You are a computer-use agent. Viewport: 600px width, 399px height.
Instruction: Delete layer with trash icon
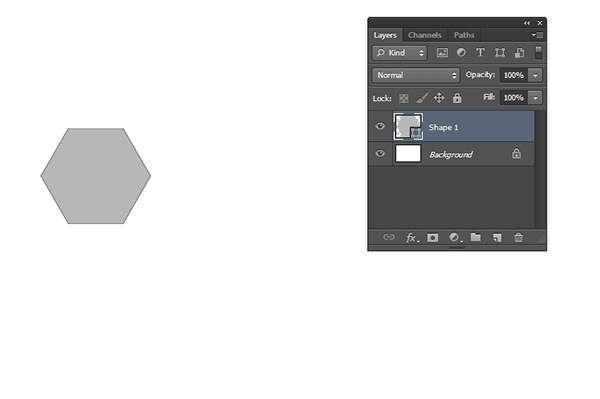pyautogui.click(x=518, y=237)
